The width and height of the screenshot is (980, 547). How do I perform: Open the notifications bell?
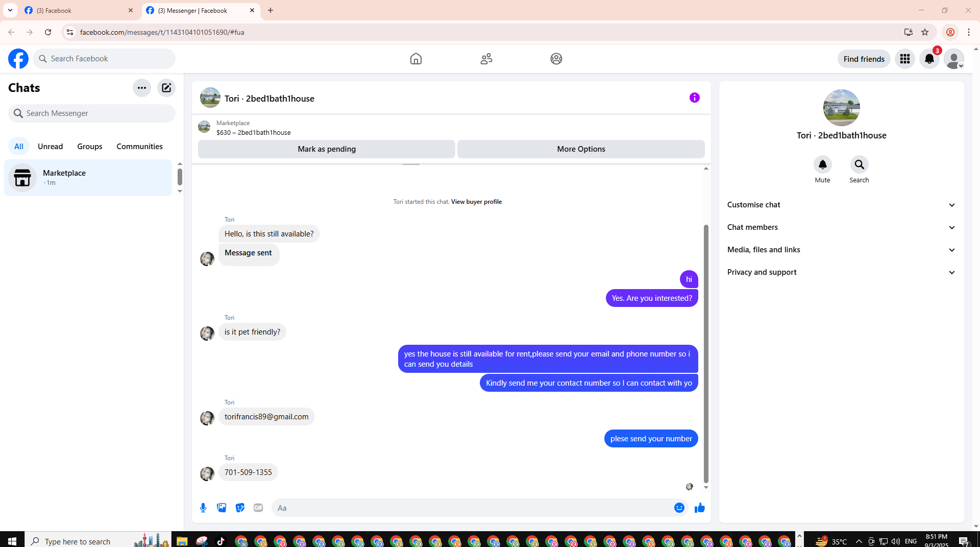929,59
